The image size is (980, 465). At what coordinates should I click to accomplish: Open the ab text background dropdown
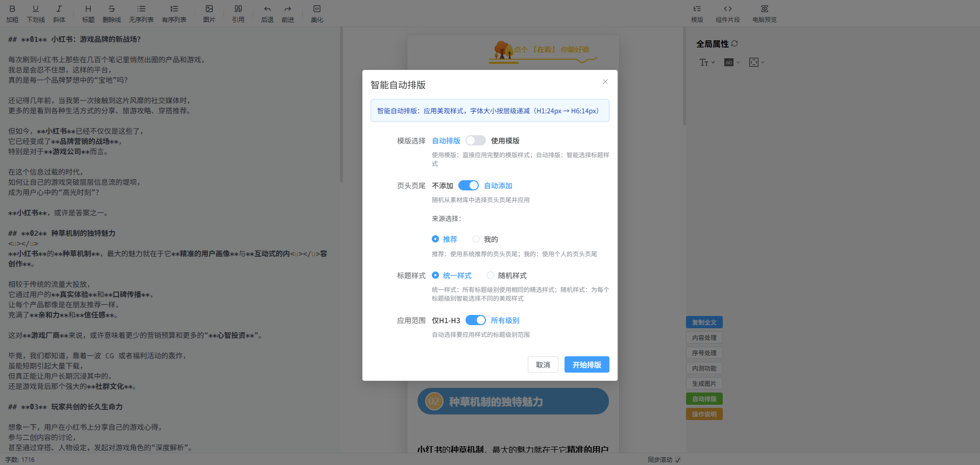732,62
